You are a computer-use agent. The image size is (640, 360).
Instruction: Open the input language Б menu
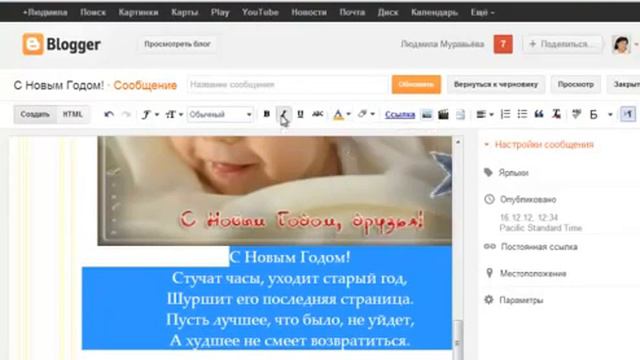coord(601,115)
